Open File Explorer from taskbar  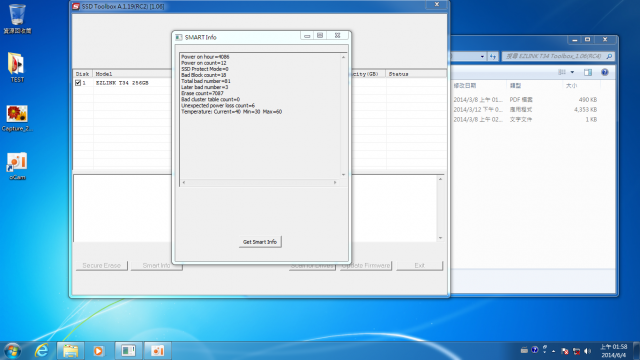[x=70, y=351]
